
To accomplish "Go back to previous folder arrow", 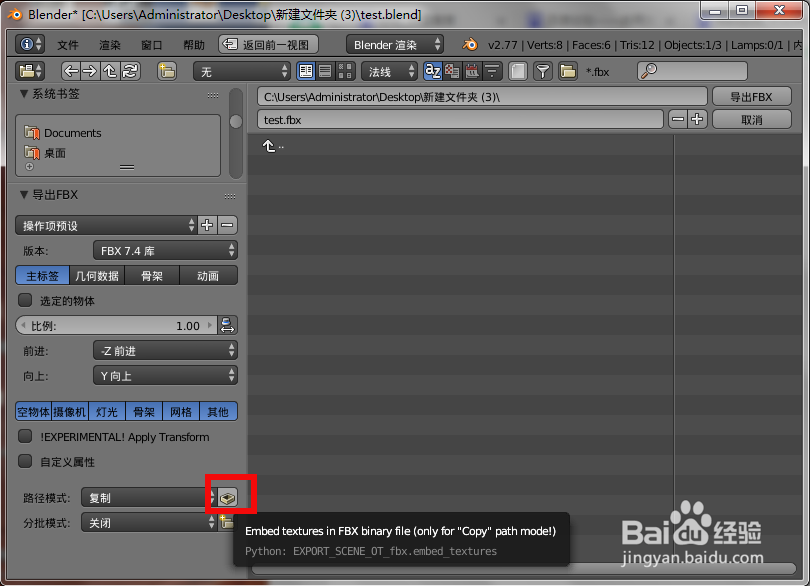I will pyautogui.click(x=71, y=71).
